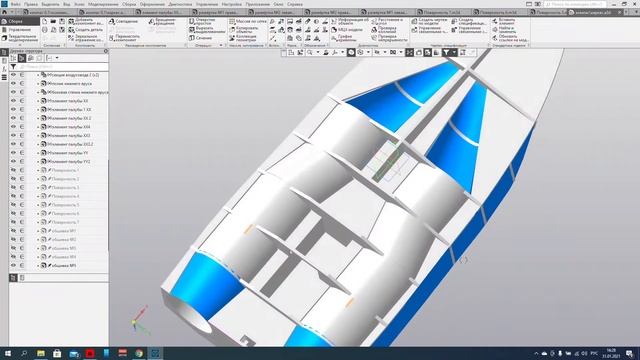Open the Файл menu
Viewport: 640px width, 360px height.
coord(16,4)
